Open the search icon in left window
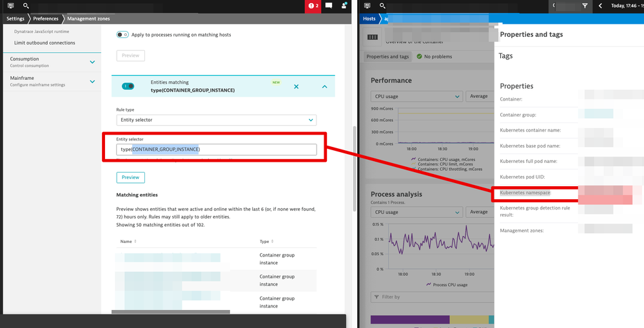644x328 pixels. pos(26,6)
